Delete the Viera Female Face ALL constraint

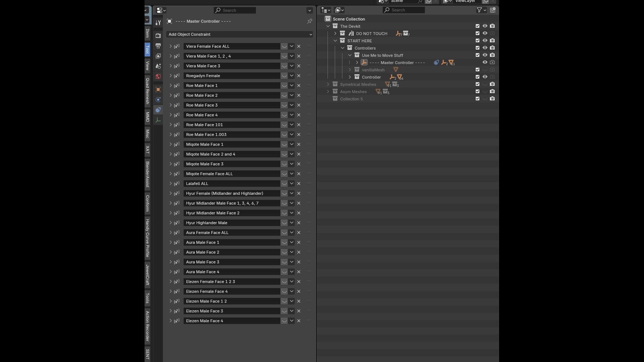click(299, 46)
